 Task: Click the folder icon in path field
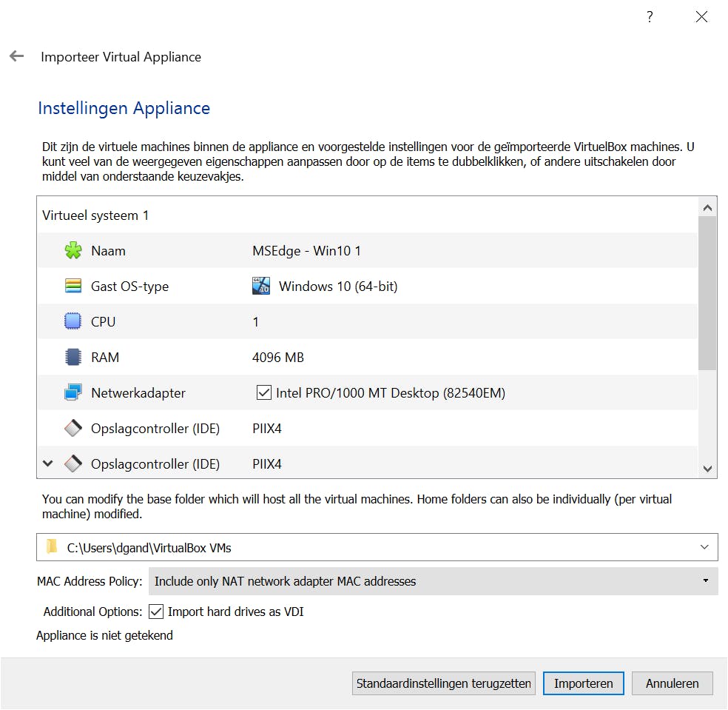click(x=52, y=547)
